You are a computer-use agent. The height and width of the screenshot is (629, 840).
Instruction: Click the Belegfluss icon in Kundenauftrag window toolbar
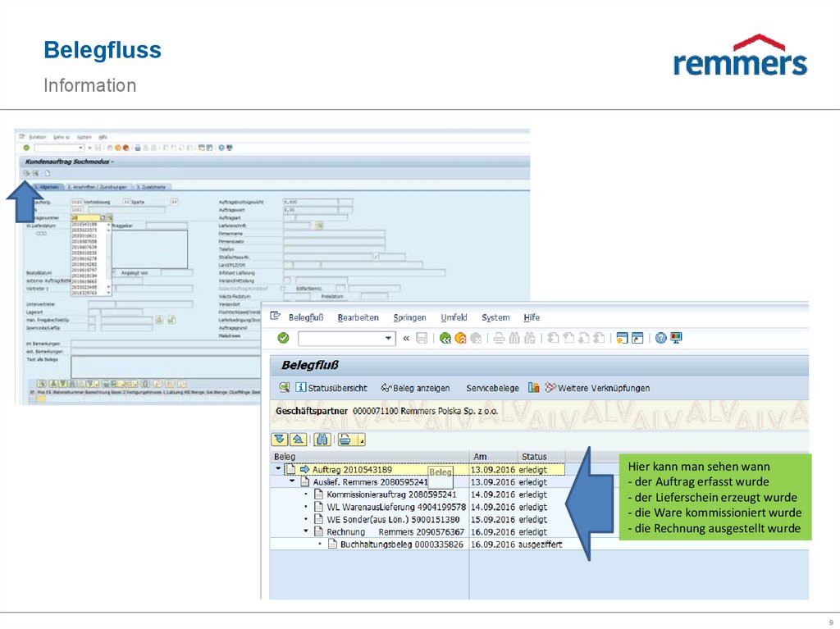(x=26, y=173)
